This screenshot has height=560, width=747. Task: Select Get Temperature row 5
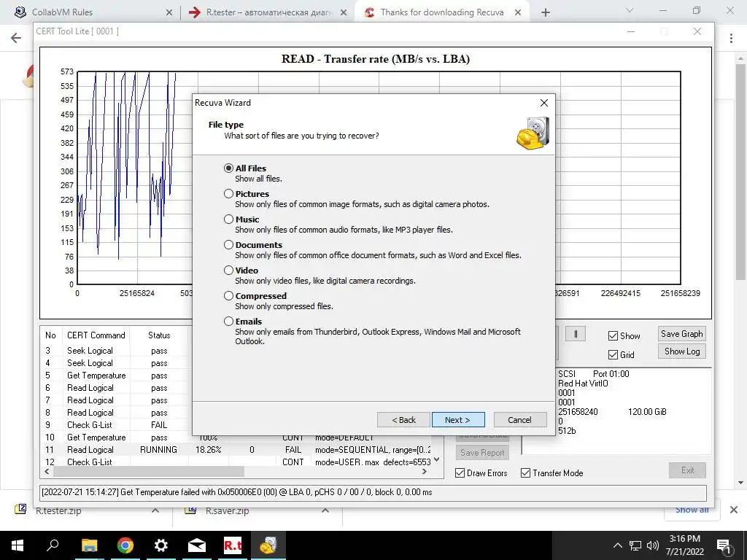click(117, 376)
